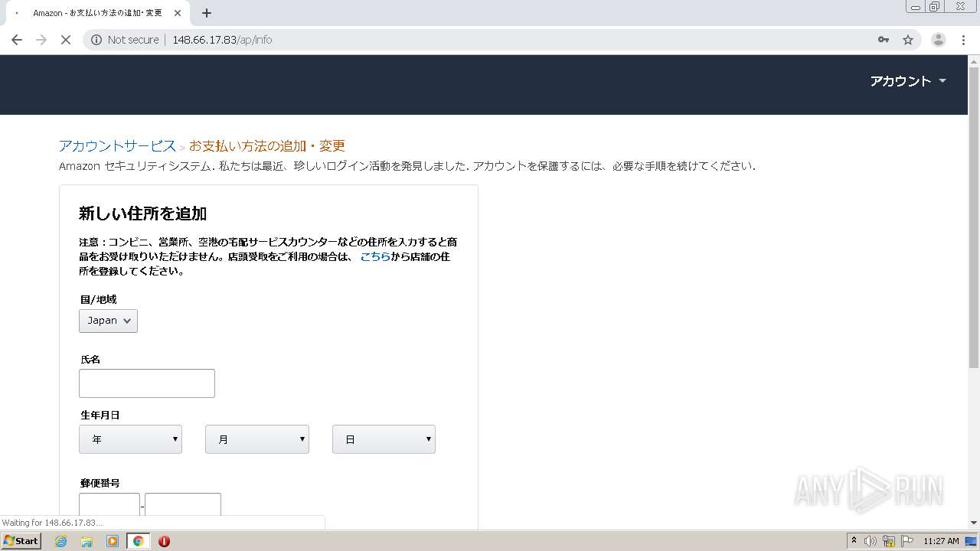Click the address bar URL 148.66.17.83/ap/info

(x=222, y=40)
